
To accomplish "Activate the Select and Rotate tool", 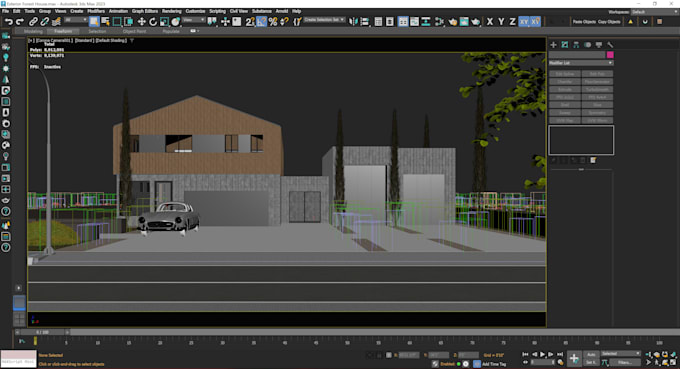I will (153, 22).
